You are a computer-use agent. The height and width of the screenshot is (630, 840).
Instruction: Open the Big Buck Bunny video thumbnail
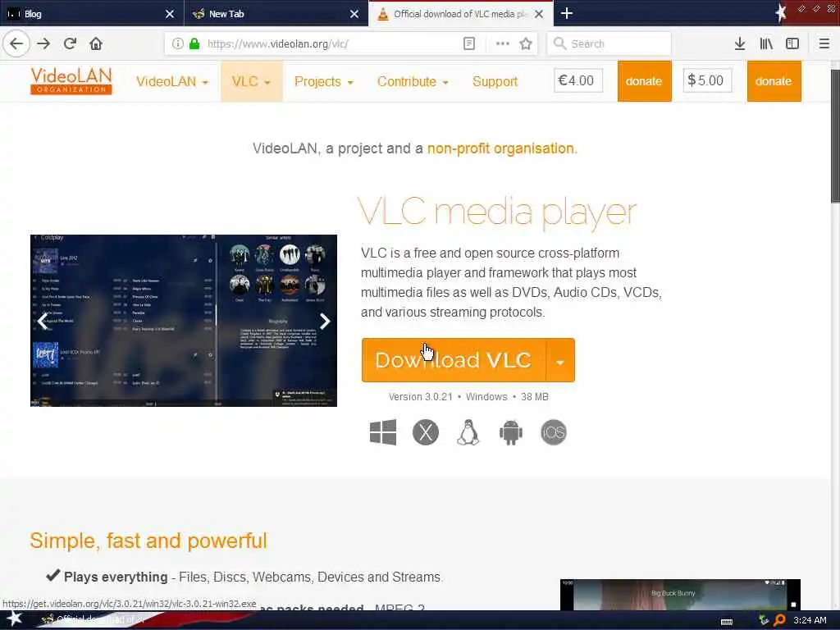coord(680,595)
